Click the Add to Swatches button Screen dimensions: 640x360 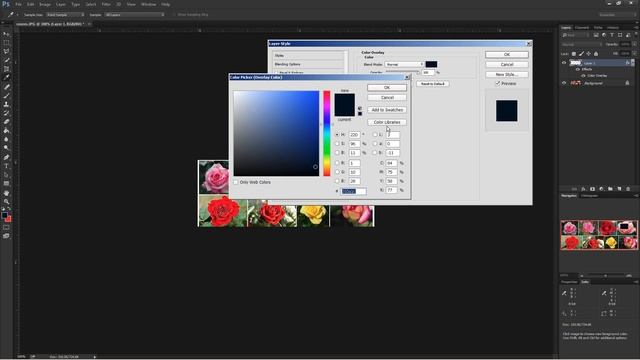coord(387,110)
